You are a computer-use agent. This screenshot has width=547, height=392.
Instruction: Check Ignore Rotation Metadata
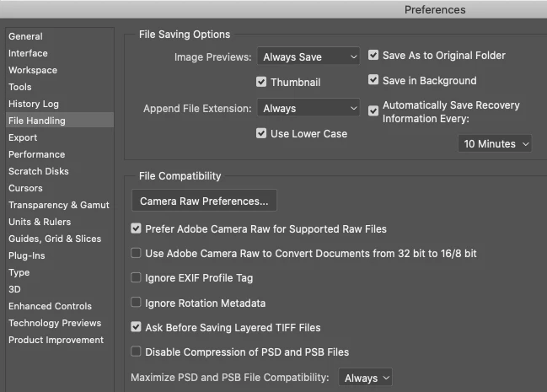[137, 303]
